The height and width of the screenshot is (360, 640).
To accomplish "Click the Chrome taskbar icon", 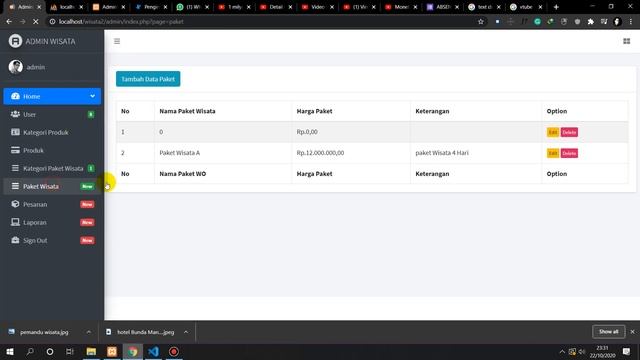I will (133, 351).
